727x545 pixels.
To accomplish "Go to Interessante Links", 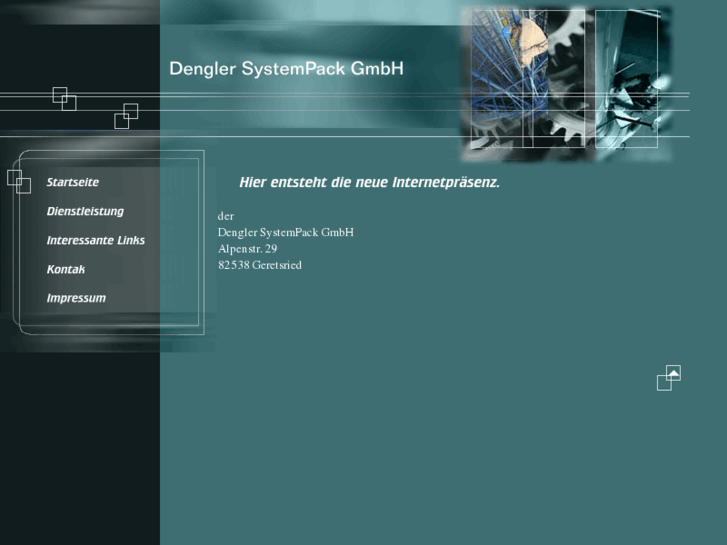I will point(96,240).
